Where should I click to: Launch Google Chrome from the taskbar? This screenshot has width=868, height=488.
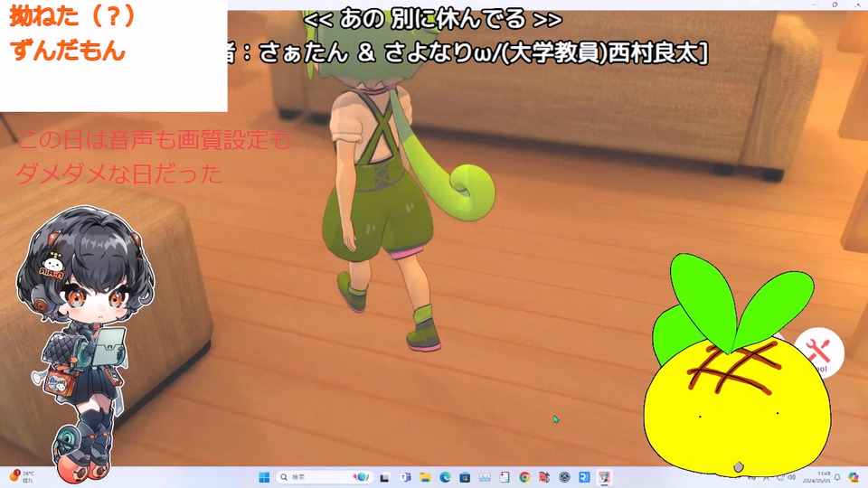click(524, 477)
